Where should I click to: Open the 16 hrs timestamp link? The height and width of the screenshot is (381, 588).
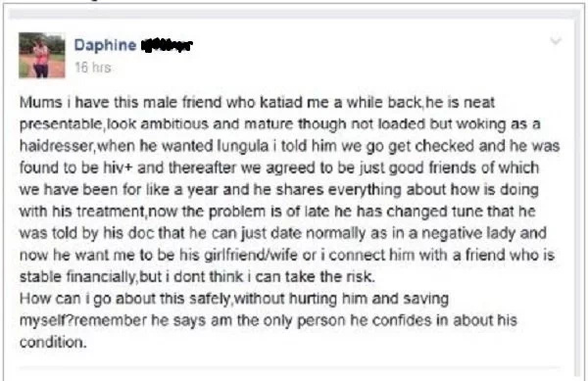point(93,68)
